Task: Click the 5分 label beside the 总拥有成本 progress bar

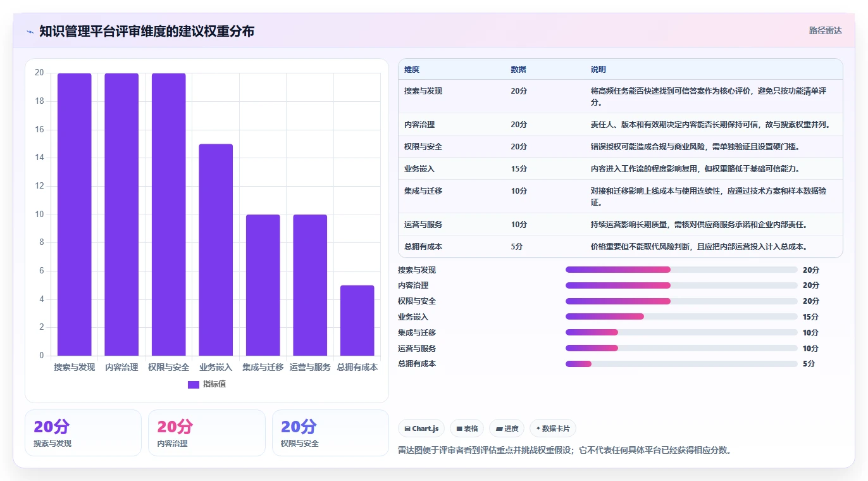Action: pos(809,364)
